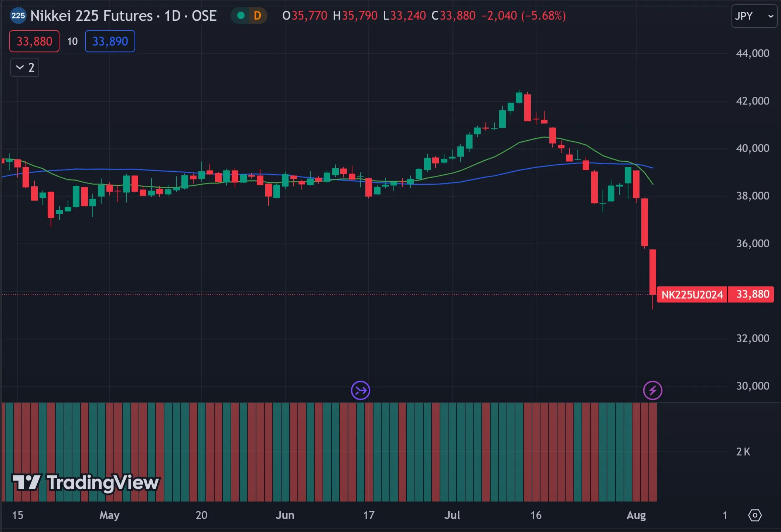
Task: Click the 42,000 price axis label
Action: (x=753, y=101)
